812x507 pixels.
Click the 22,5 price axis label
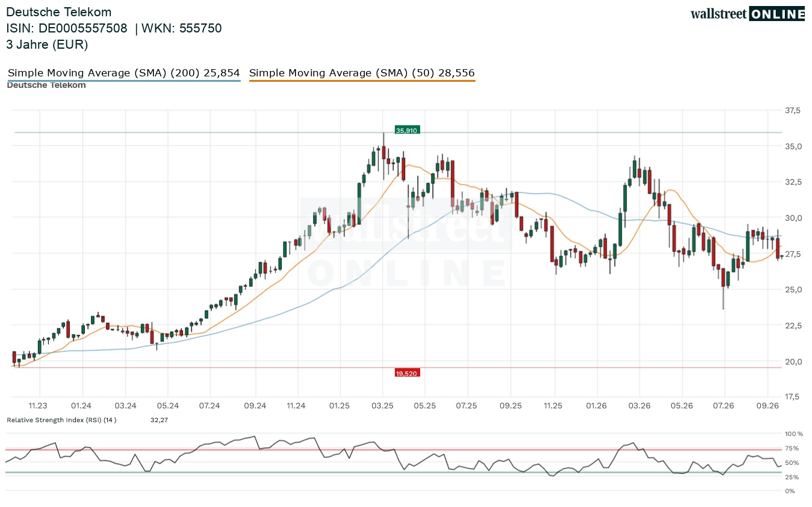click(x=793, y=325)
